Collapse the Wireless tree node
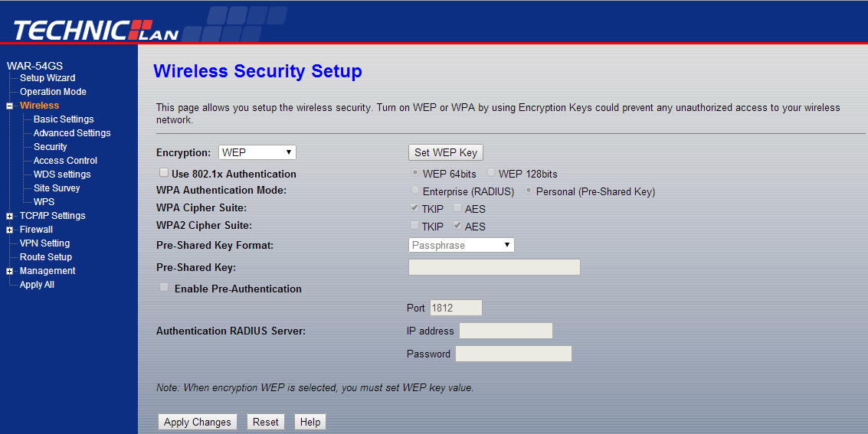Image resolution: width=868 pixels, height=434 pixels. [9, 106]
